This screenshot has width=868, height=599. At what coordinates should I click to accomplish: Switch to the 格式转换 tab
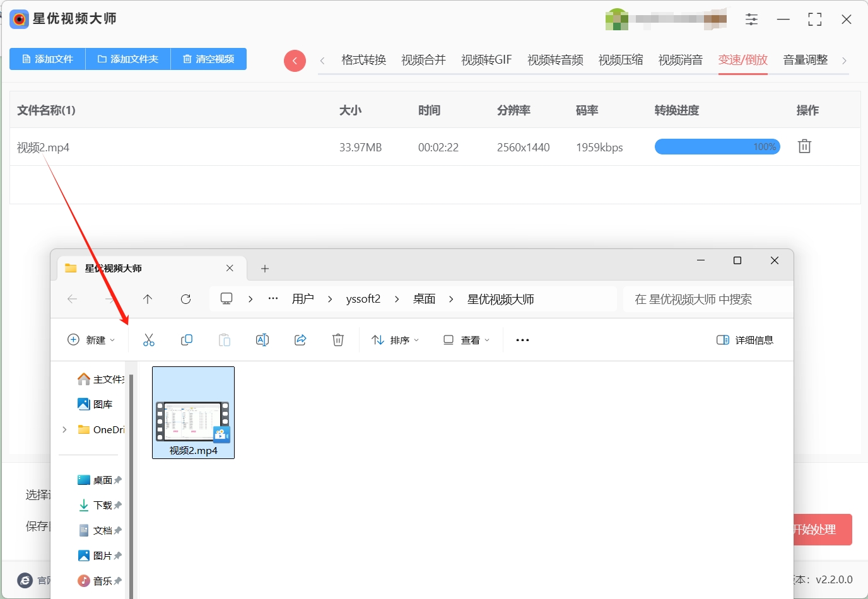pyautogui.click(x=363, y=60)
